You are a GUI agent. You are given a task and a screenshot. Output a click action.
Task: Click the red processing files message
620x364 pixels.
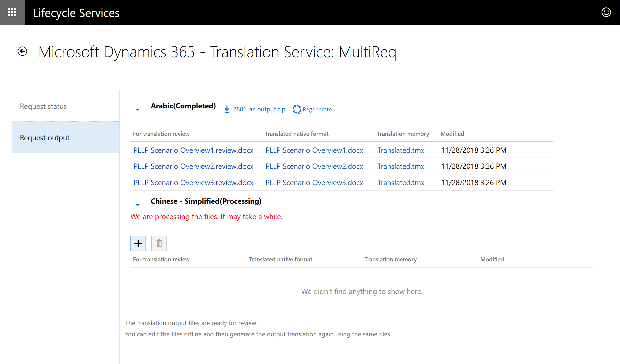207,217
